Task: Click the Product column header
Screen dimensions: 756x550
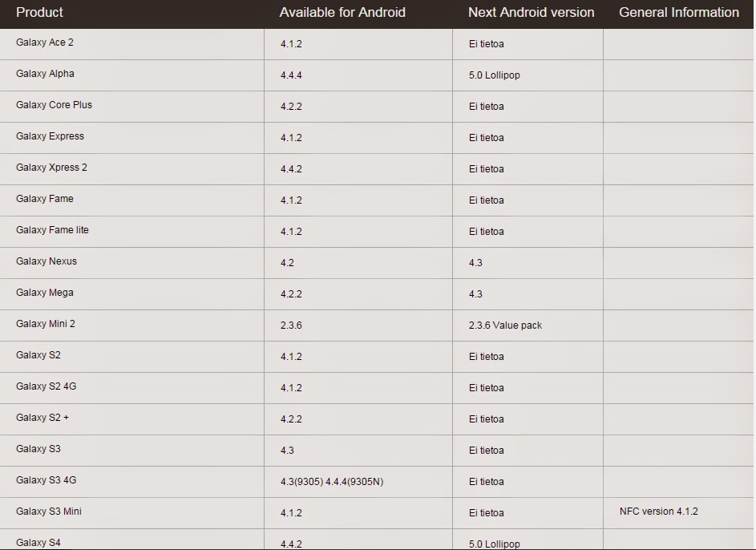Action: pos(39,12)
